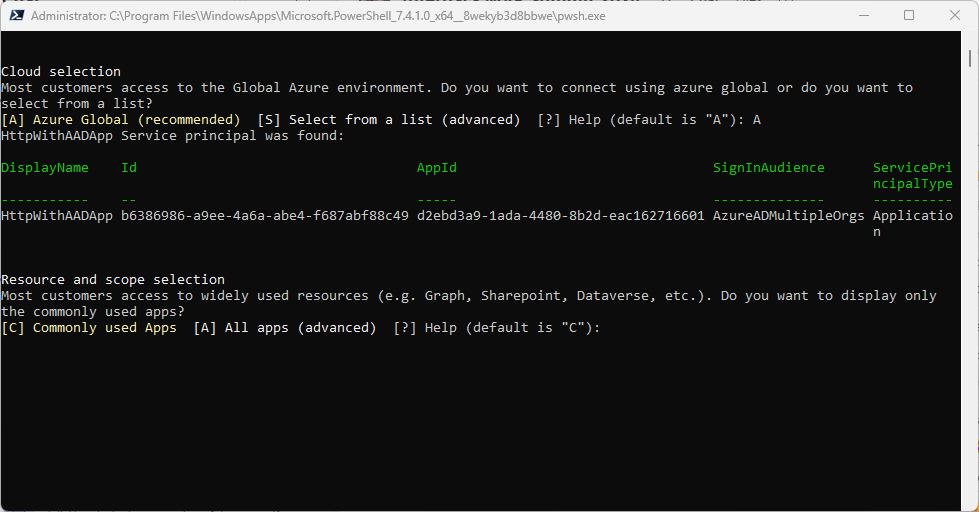
Task: Click the PowerShell icon in the title bar
Action: coord(16,16)
